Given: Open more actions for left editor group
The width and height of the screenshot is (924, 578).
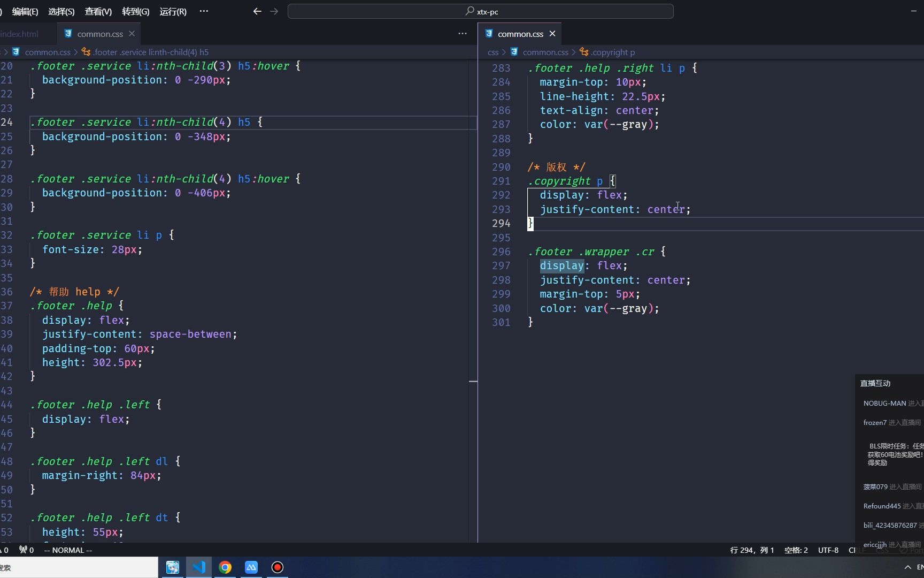Looking at the screenshot, I should 463,34.
